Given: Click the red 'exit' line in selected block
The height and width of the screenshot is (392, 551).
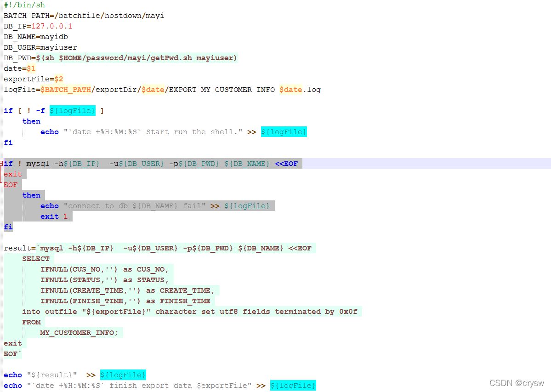Looking at the screenshot, I should pyautogui.click(x=13, y=174).
